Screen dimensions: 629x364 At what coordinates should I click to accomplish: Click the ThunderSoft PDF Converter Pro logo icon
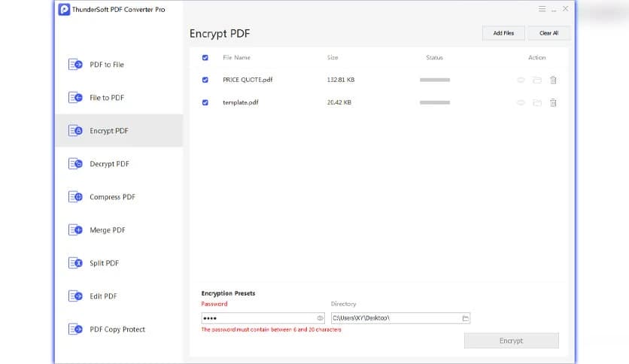(x=64, y=9)
